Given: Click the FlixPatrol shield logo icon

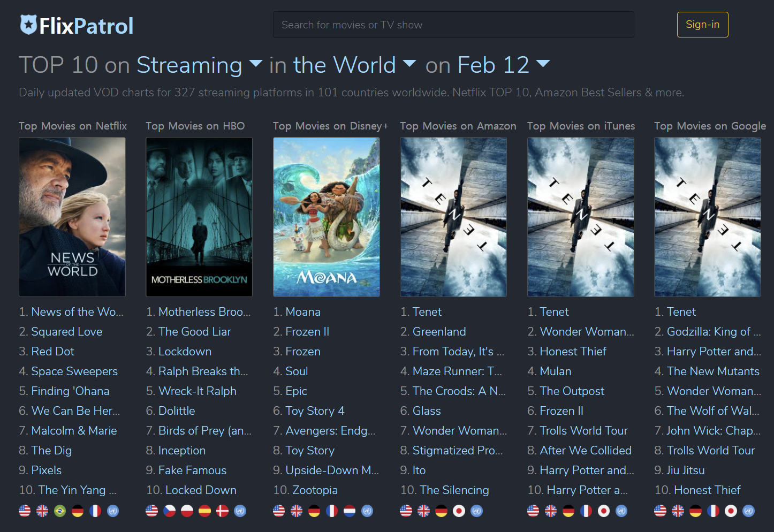Looking at the screenshot, I should [x=28, y=25].
